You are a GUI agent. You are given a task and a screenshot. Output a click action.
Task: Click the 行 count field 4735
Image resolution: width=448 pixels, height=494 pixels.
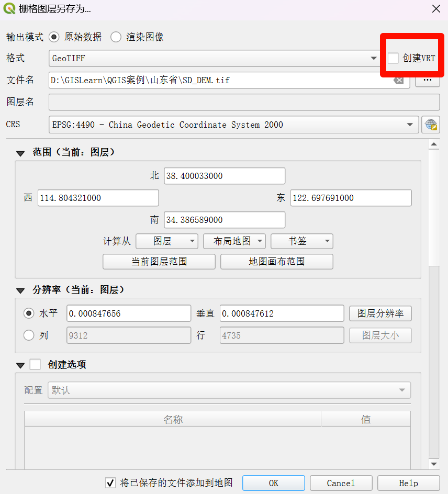pyautogui.click(x=282, y=335)
